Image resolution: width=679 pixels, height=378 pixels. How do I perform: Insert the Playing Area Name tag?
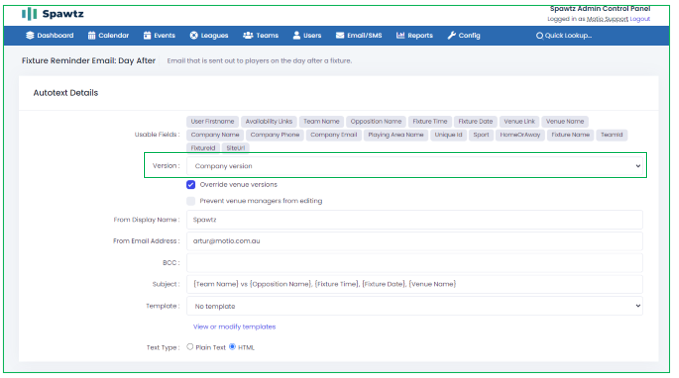point(396,135)
